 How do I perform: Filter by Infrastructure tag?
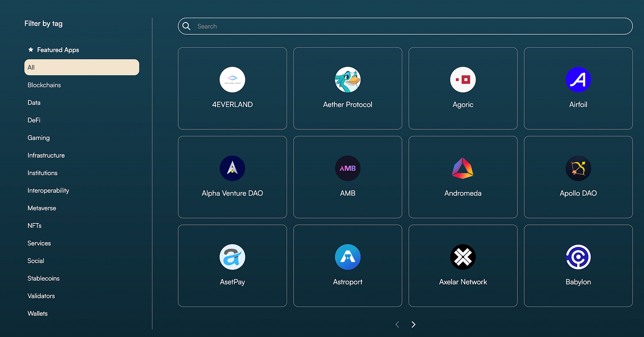(x=46, y=155)
